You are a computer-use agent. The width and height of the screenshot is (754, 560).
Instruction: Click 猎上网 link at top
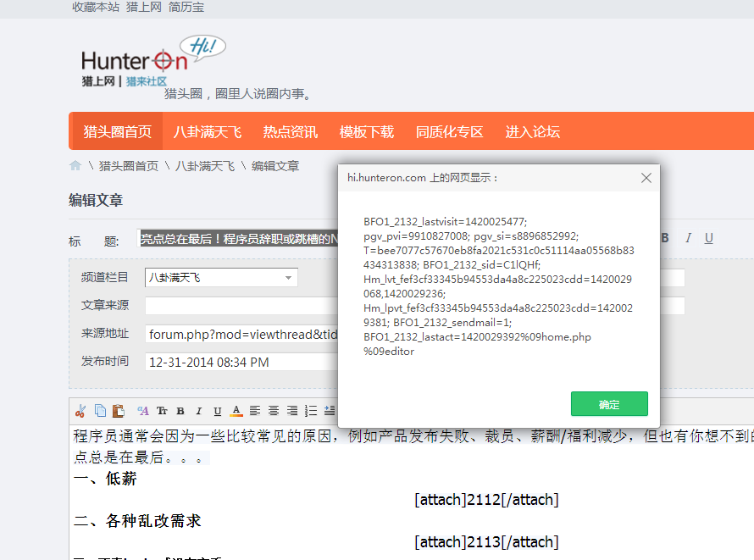144,7
